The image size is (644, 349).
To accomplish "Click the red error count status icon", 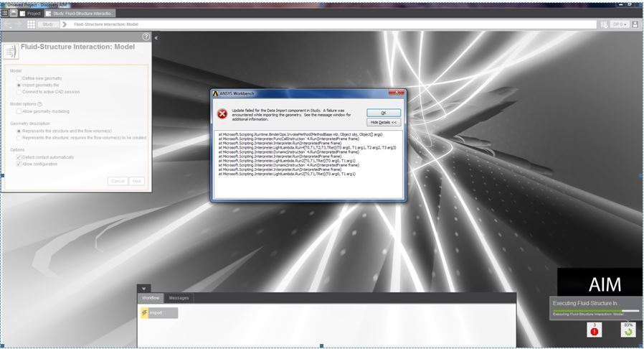I will 595,330.
